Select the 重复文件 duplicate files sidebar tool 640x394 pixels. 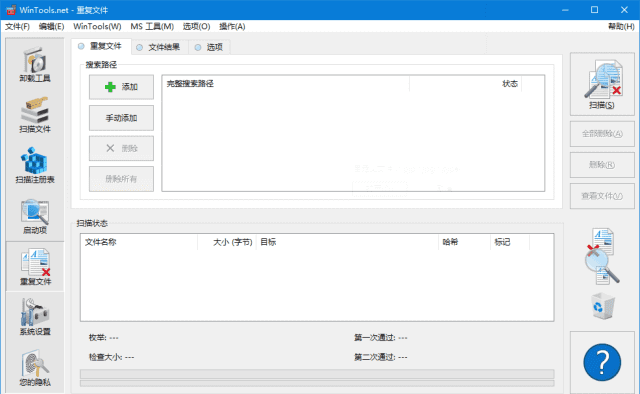35,267
